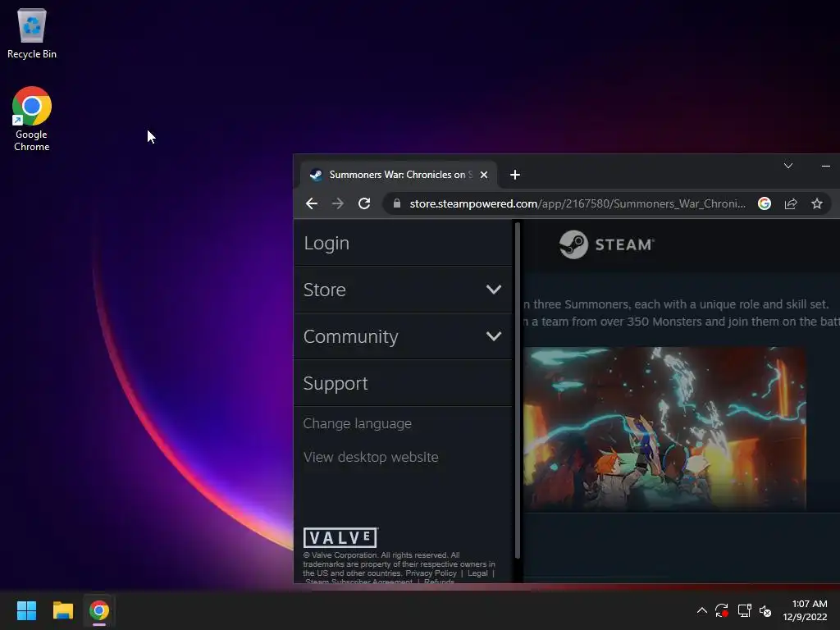This screenshot has width=840, height=630.
Task: Click the address bar URL field
Action: pyautogui.click(x=577, y=203)
